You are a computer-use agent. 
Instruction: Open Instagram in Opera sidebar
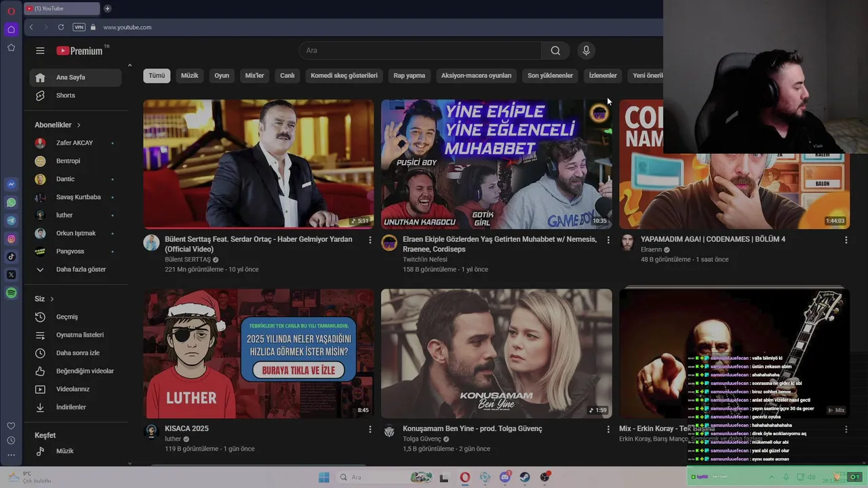tap(11, 239)
